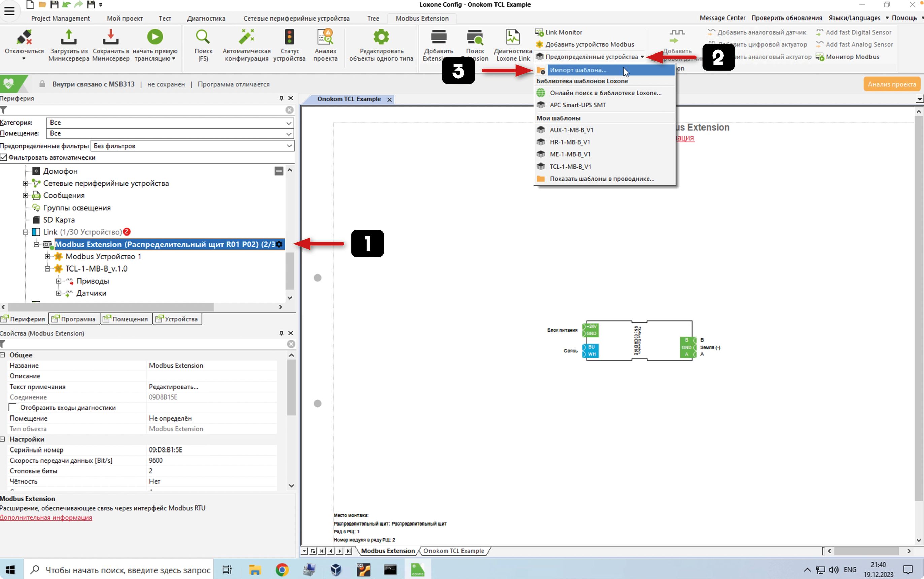Click the periphery tree horizontal scrollbar

[x=111, y=307]
